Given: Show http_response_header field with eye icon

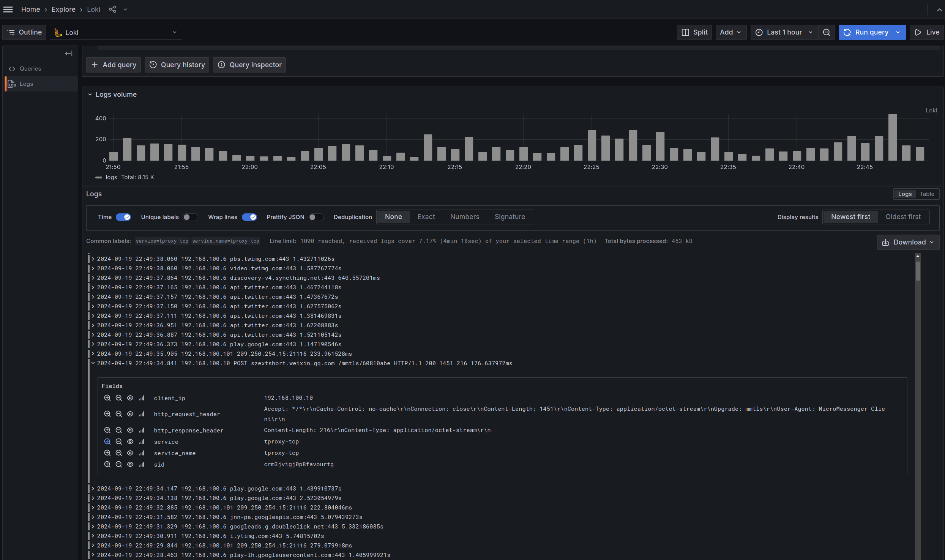Looking at the screenshot, I should [130, 430].
